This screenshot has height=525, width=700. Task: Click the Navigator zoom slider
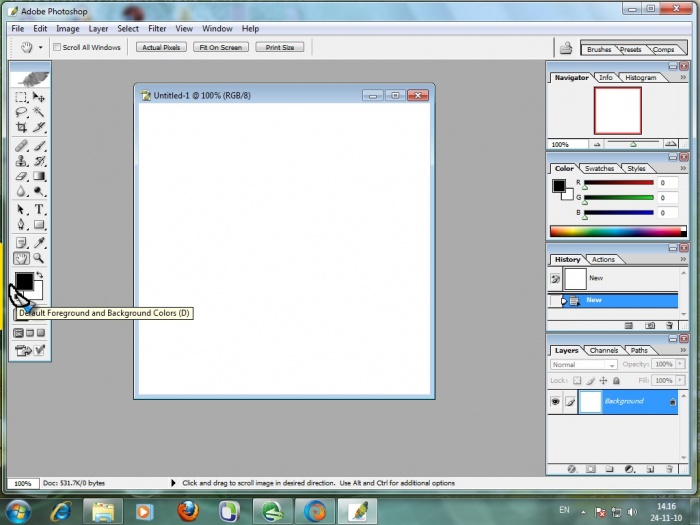click(x=633, y=143)
